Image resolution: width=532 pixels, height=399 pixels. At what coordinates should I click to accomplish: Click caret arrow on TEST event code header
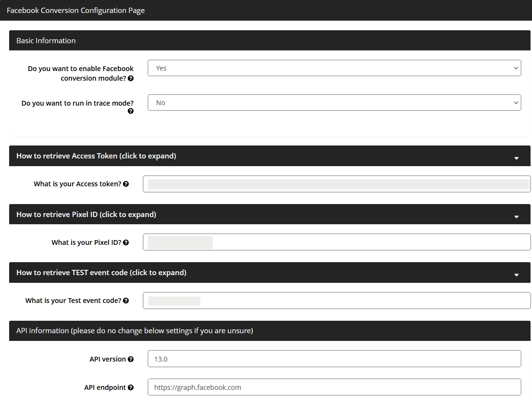coord(517,275)
